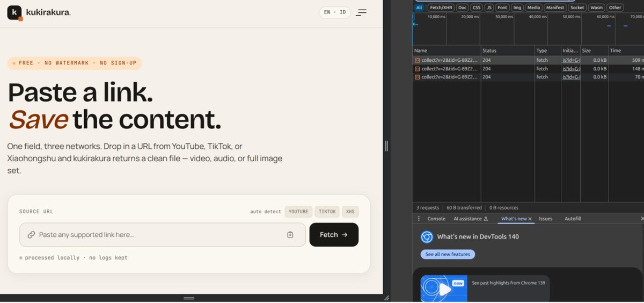Viewport: 644px width, 303px height.
Task: Select the collect request that took 509 ms
Action: point(528,60)
